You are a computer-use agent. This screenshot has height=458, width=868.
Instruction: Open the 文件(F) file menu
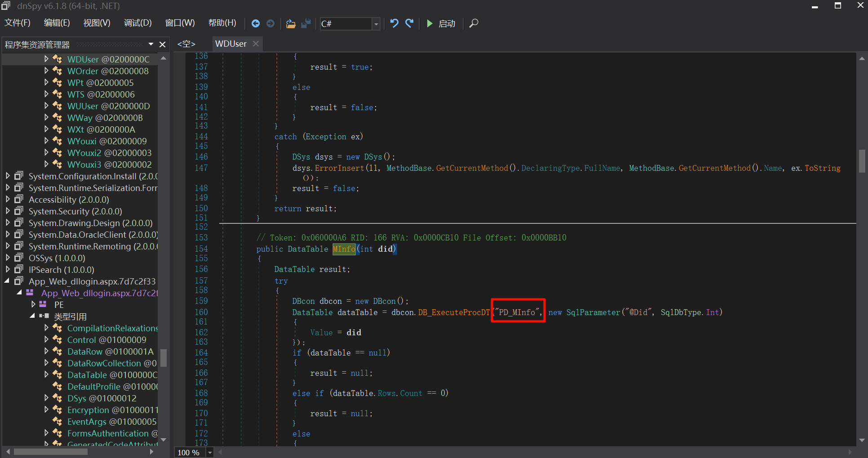click(18, 23)
